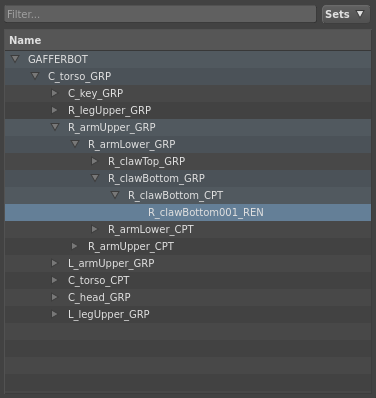Select the C_head_GRP label
Screen dimensions: 376x398
[x=99, y=297]
